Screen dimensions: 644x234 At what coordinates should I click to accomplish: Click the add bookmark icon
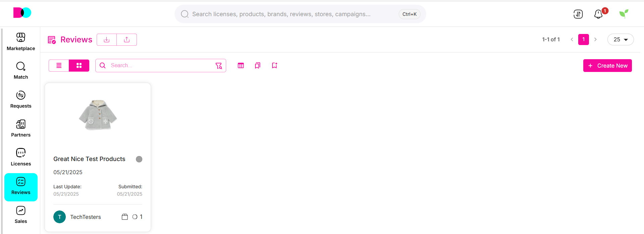tap(275, 66)
